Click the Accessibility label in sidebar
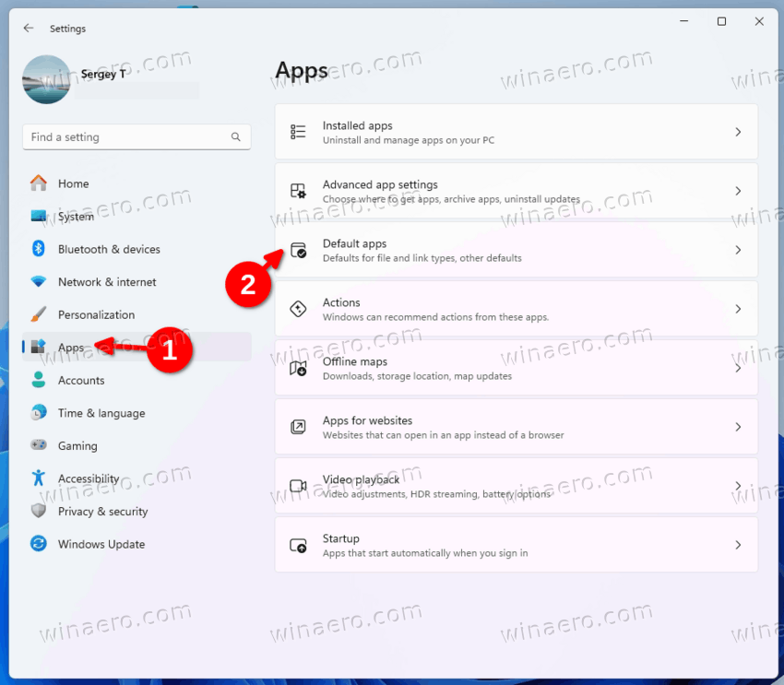 tap(89, 478)
